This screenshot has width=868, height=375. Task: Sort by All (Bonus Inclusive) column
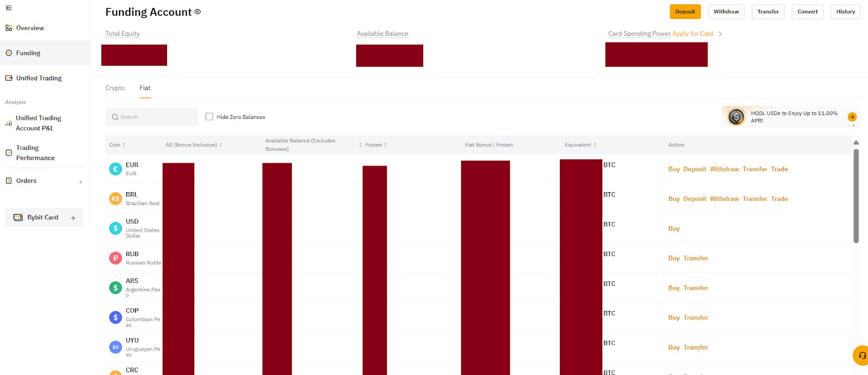[x=194, y=145]
